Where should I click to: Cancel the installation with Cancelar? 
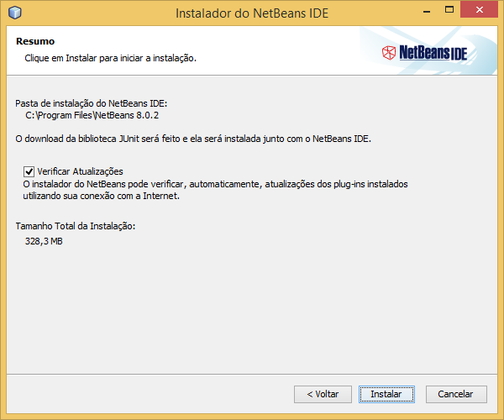(x=456, y=394)
